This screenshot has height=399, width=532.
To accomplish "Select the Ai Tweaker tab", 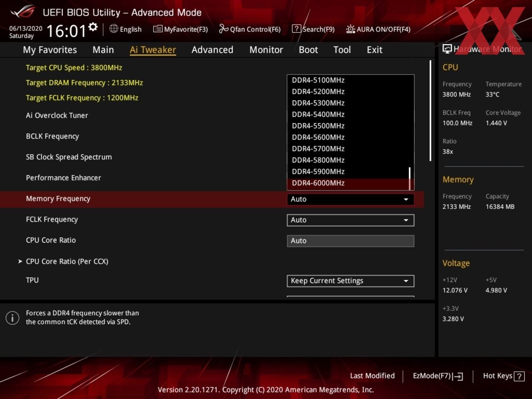I will click(x=153, y=50).
